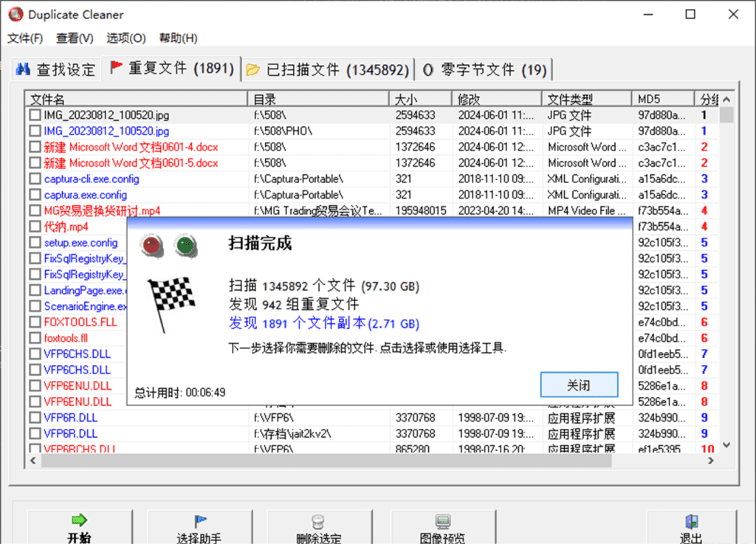Click the binoculars icon on search settings tab
Screen dimensions: 756x544
[23, 69]
